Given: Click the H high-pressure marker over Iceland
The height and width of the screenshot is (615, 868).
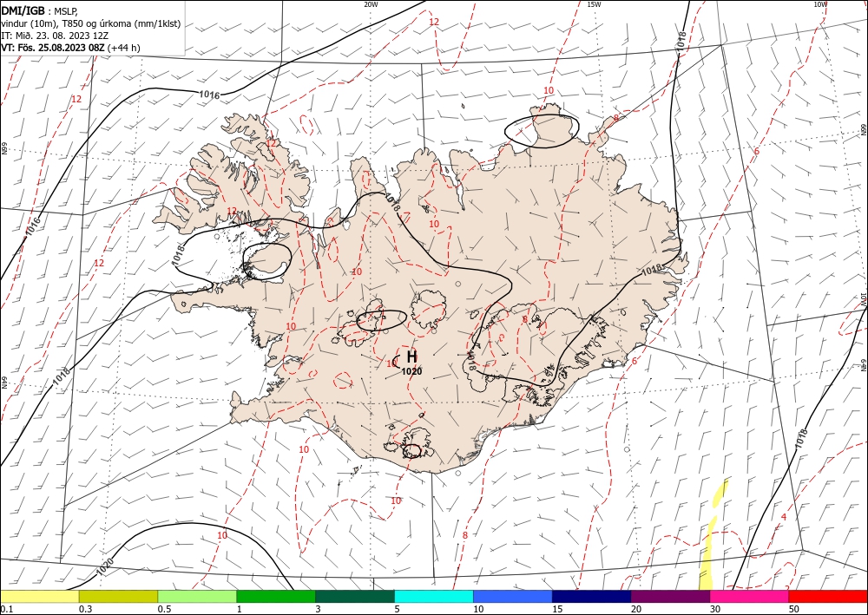Looking at the screenshot, I should (411, 357).
